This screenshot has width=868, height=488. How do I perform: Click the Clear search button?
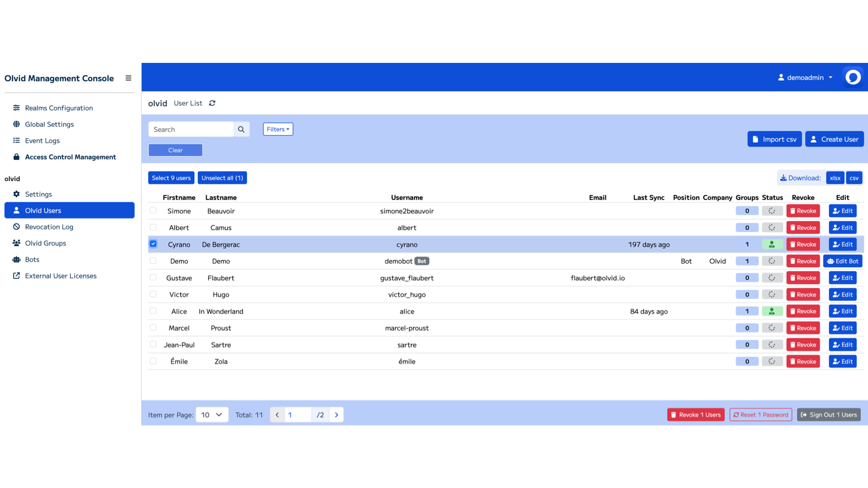175,150
